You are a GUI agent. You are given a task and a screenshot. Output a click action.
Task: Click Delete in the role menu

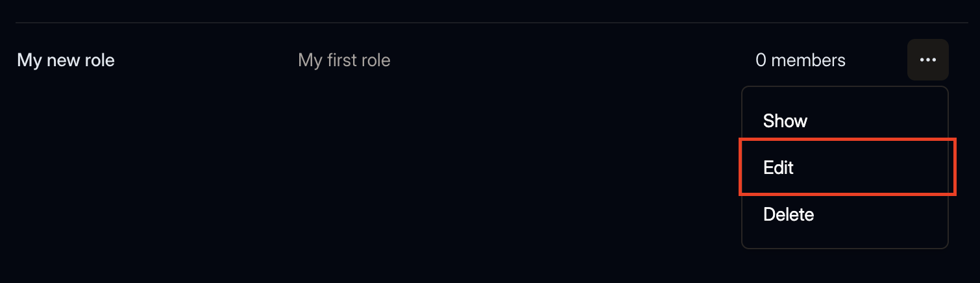click(x=788, y=215)
